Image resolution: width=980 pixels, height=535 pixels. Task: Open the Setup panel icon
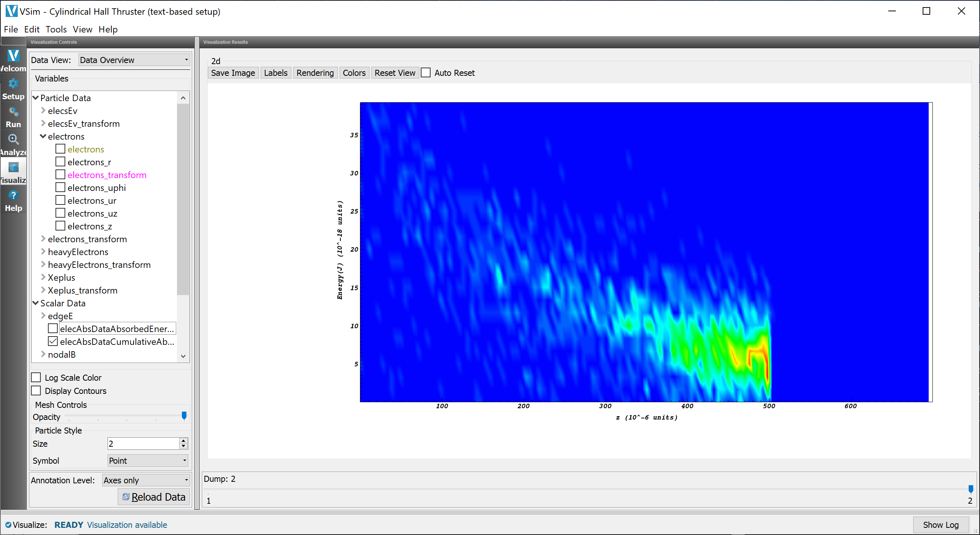tap(13, 88)
